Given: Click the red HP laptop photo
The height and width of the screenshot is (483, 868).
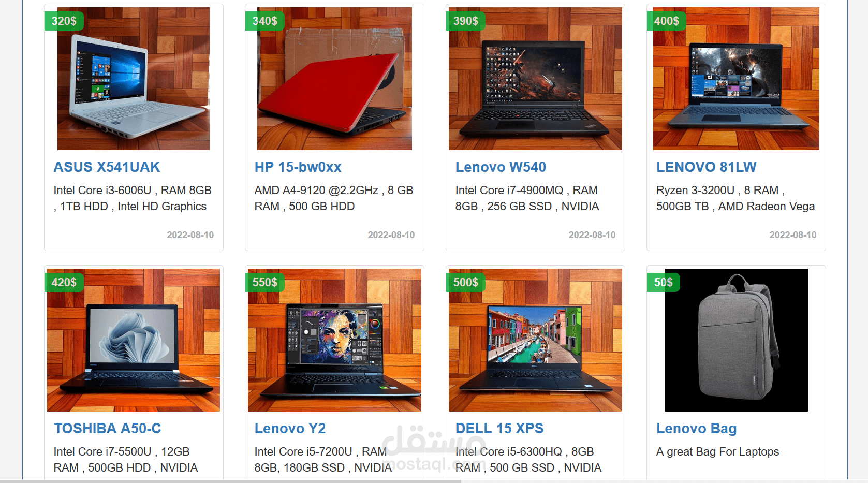Looking at the screenshot, I should pyautogui.click(x=334, y=79).
